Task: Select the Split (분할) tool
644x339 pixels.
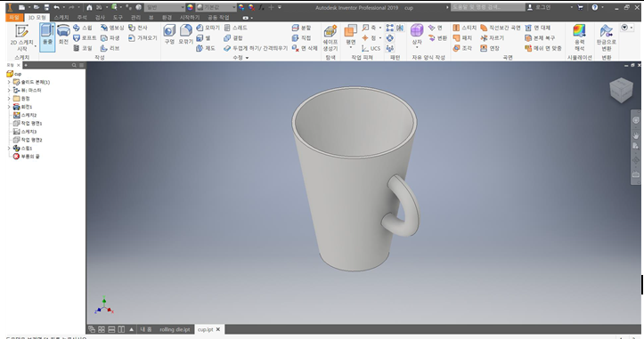Action: click(x=301, y=28)
